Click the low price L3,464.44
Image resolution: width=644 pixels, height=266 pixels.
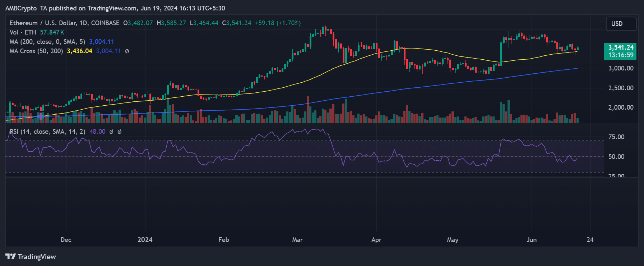[x=204, y=23]
